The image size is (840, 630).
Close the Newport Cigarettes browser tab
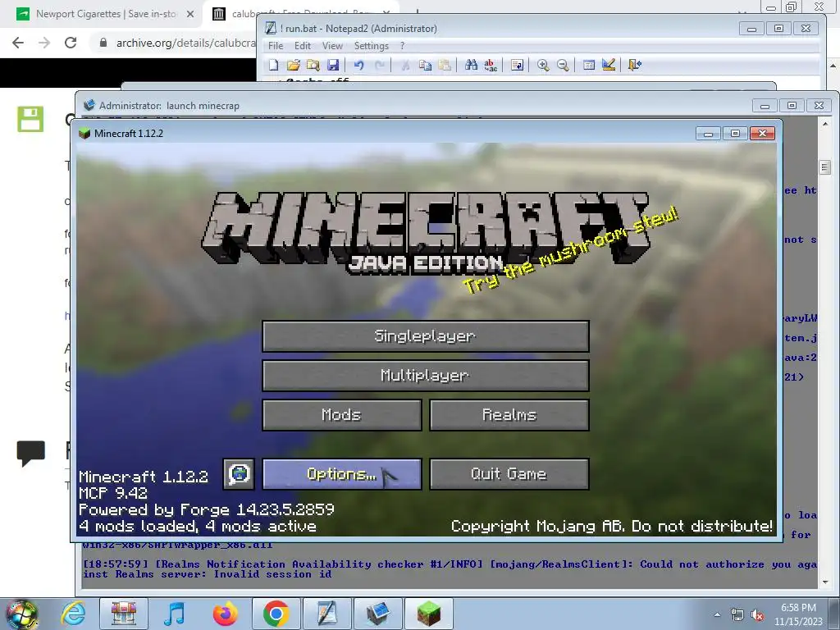pyautogui.click(x=190, y=15)
